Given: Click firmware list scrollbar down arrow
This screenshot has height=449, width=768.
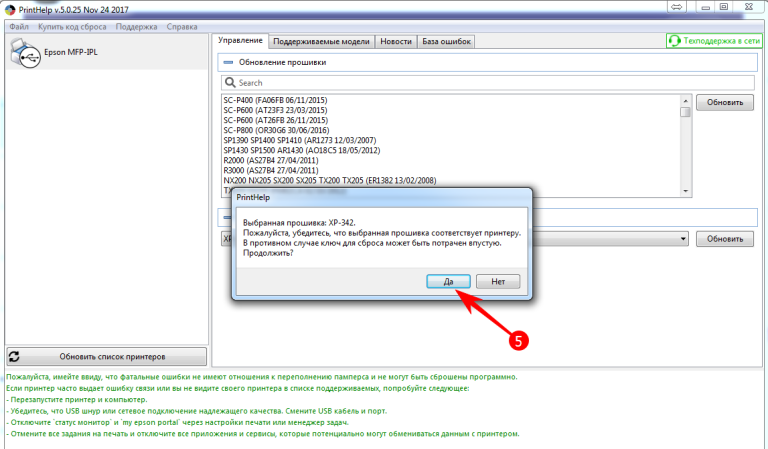Looking at the screenshot, I should [685, 190].
